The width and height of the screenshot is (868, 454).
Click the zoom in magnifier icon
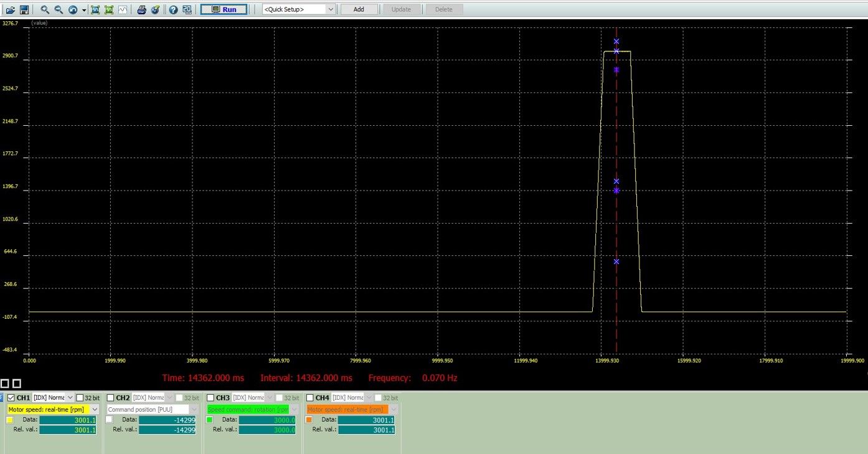coord(45,9)
